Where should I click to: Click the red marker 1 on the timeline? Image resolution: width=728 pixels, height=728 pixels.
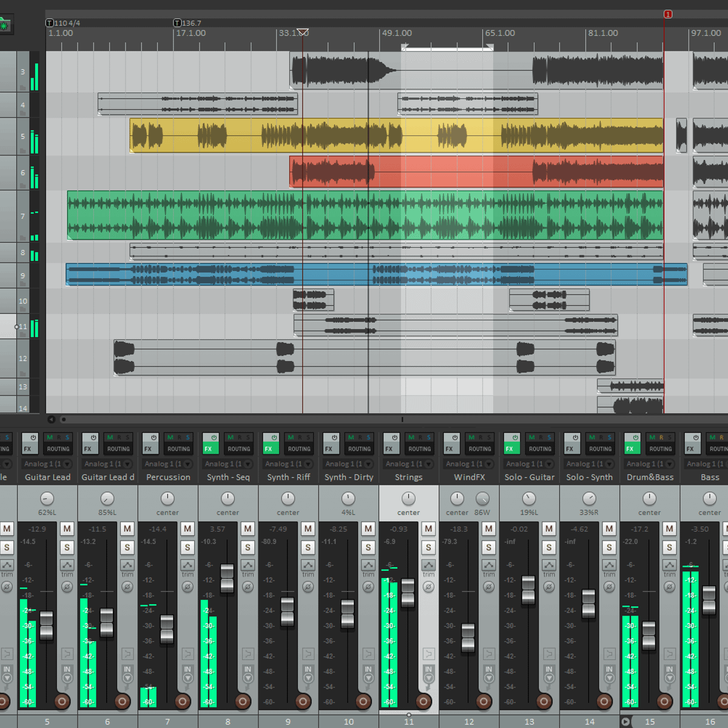coord(668,14)
